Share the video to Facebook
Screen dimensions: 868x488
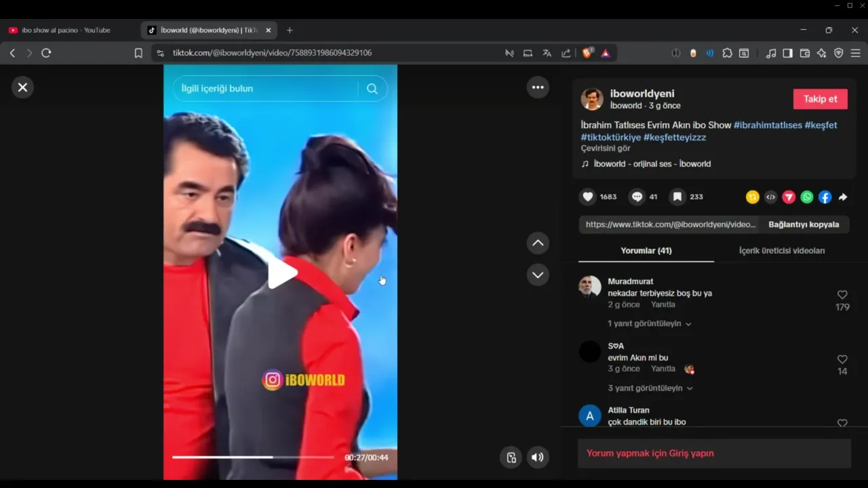pos(825,197)
